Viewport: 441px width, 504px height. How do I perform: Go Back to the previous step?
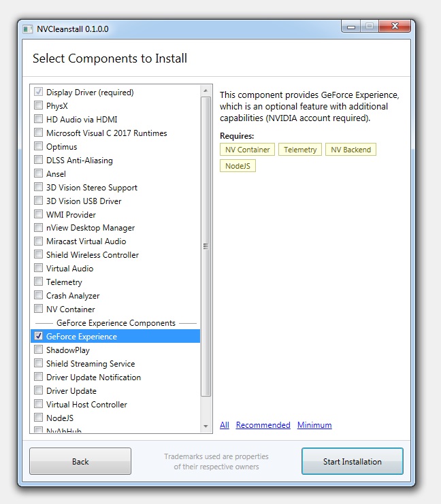(80, 461)
